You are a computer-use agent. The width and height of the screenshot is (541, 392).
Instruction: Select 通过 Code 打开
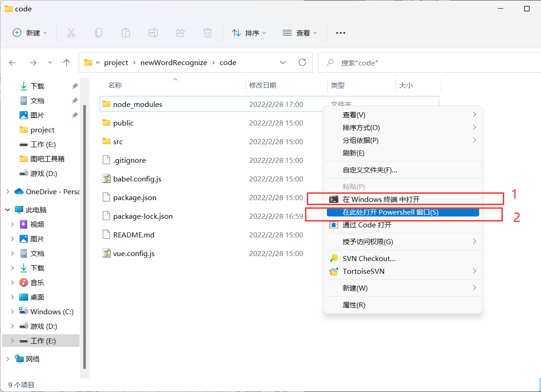pos(403,225)
